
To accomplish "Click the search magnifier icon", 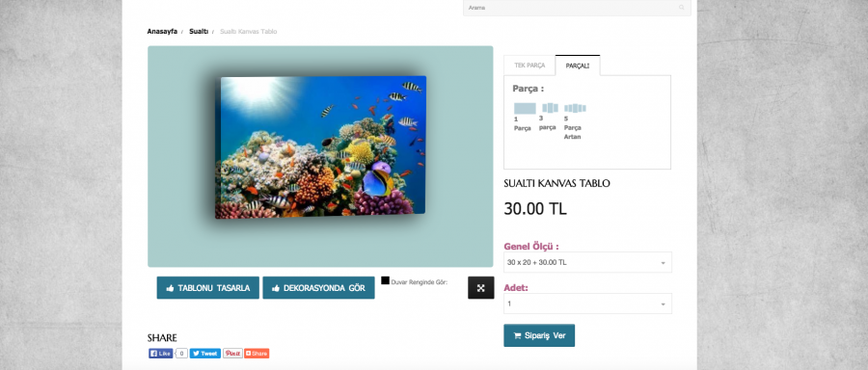I will [682, 8].
